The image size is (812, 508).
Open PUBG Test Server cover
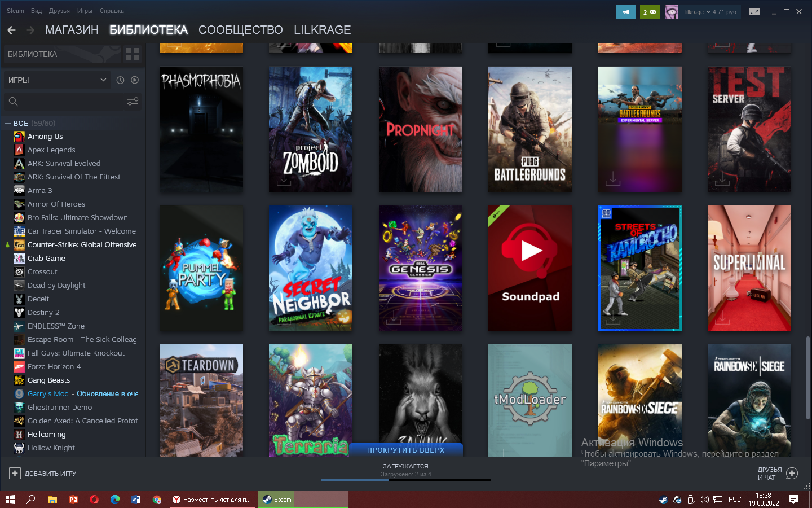[x=749, y=129]
